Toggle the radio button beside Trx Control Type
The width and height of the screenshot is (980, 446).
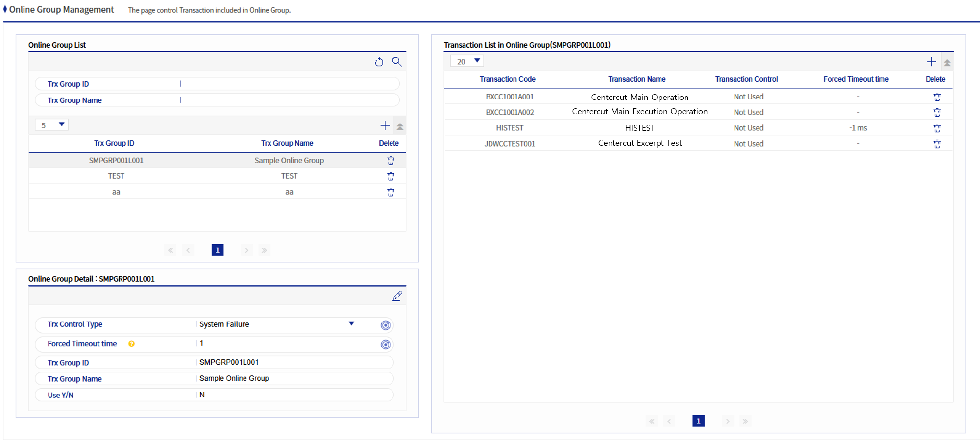(386, 325)
